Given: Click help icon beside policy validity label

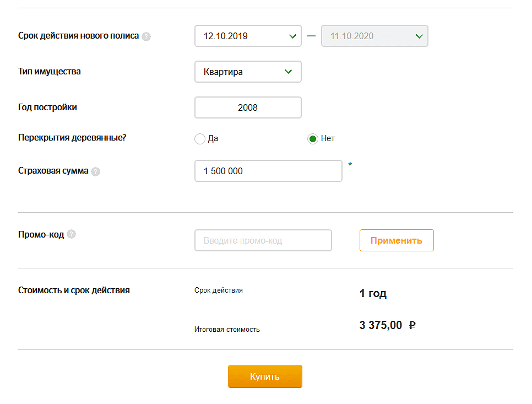Looking at the screenshot, I should (x=146, y=37).
